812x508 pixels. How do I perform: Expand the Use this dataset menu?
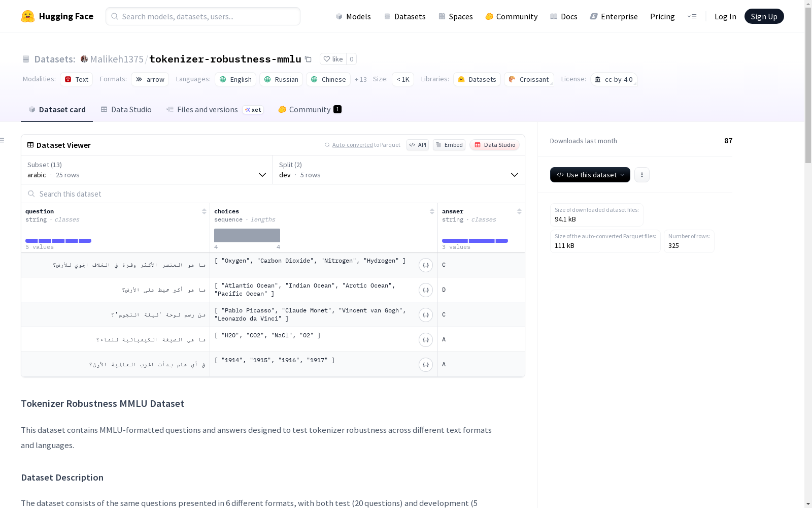coord(590,175)
